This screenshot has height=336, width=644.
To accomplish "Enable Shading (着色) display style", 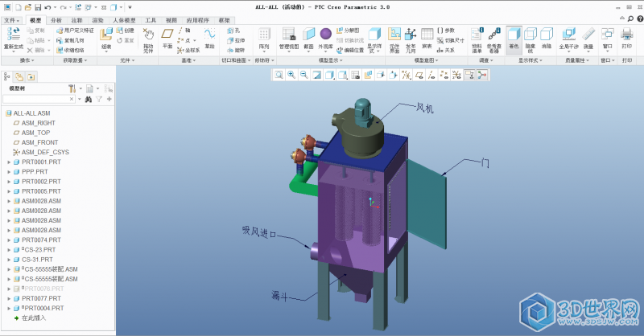I will pyautogui.click(x=514, y=39).
